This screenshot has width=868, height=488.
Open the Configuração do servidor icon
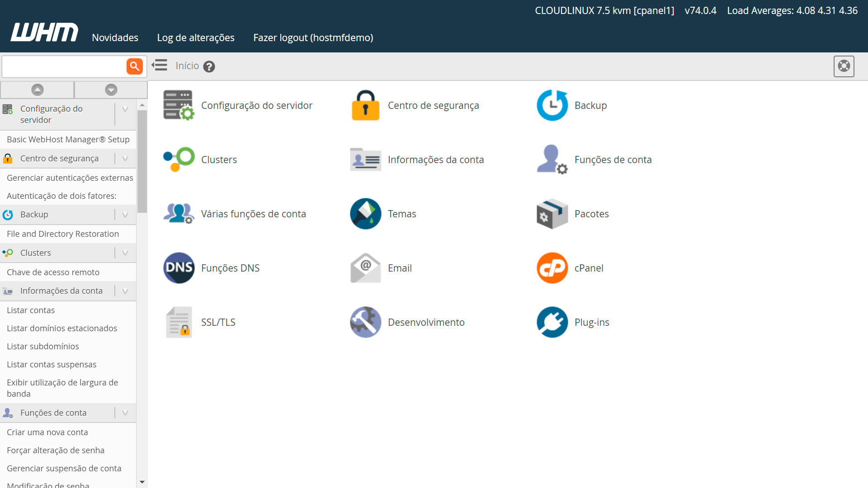point(179,105)
